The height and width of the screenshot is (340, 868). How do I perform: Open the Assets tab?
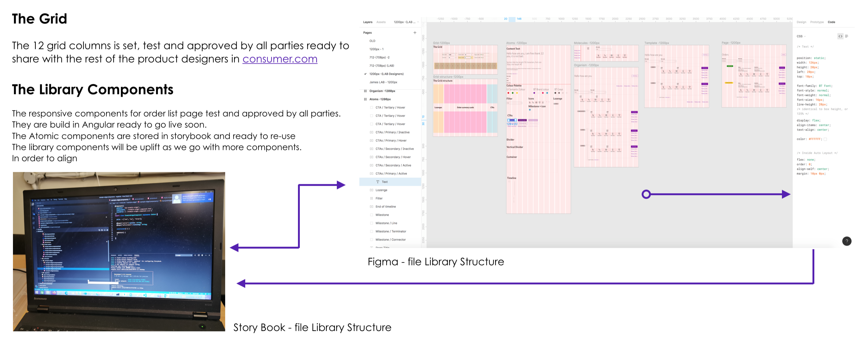point(381,22)
